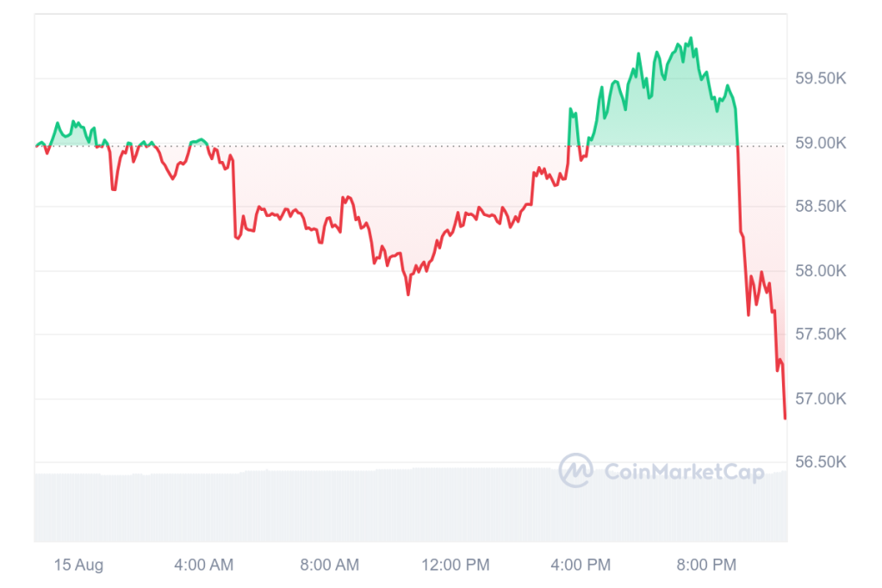
Task: Select the 12:00 PM time label
Action: 457,566
